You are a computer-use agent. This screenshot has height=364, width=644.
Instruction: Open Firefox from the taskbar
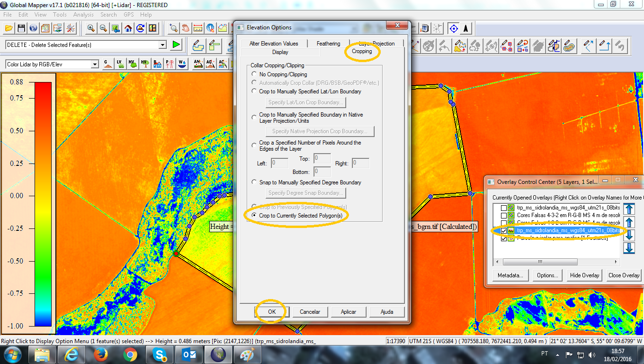coord(100,355)
